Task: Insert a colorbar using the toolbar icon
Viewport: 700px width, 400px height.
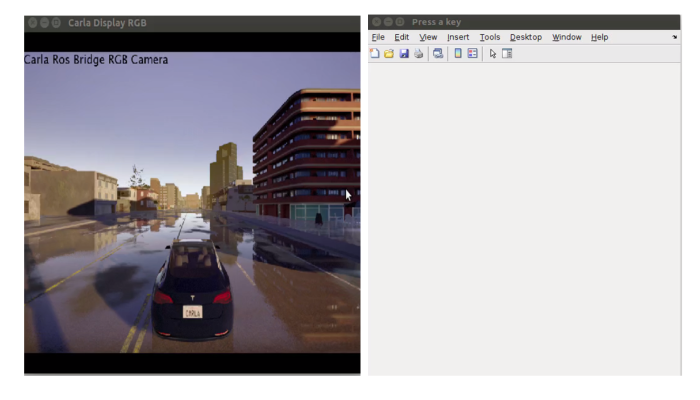Action: (458, 54)
